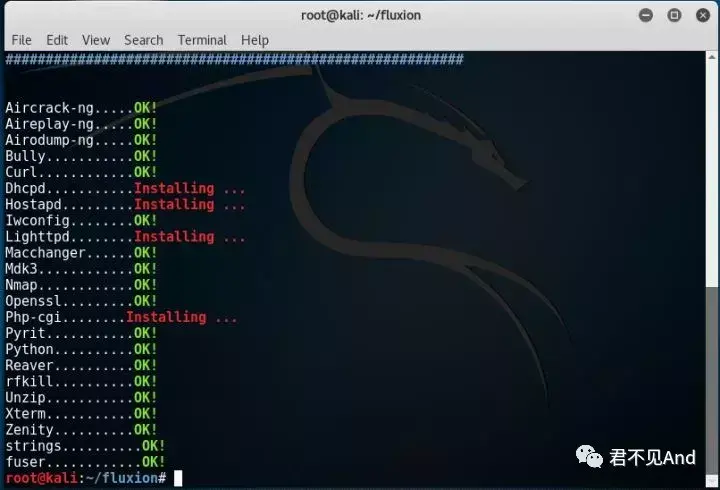This screenshot has width=720, height=490.
Task: Click the root@kali: ~/fluxion title bar
Action: pyautogui.click(x=361, y=15)
